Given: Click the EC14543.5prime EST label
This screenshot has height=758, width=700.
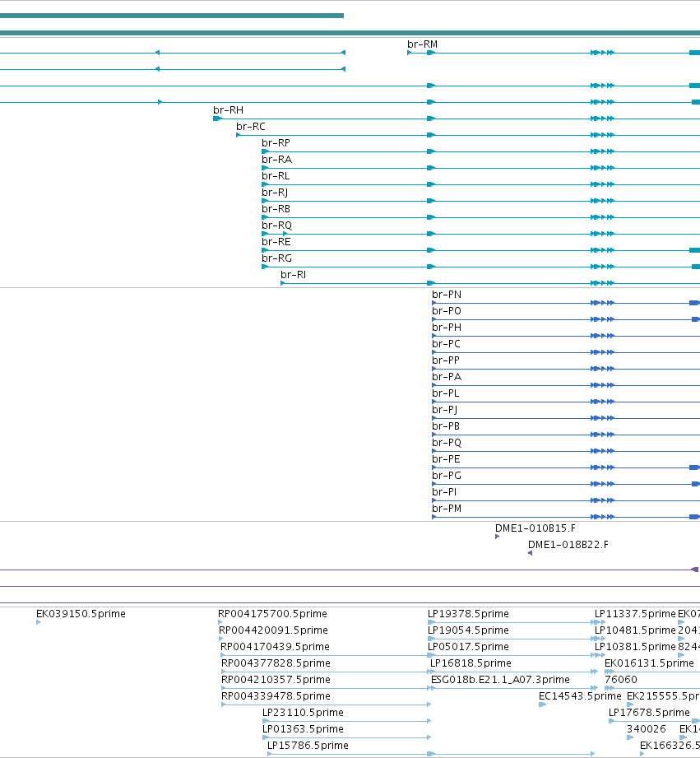Looking at the screenshot, I should point(580,695).
